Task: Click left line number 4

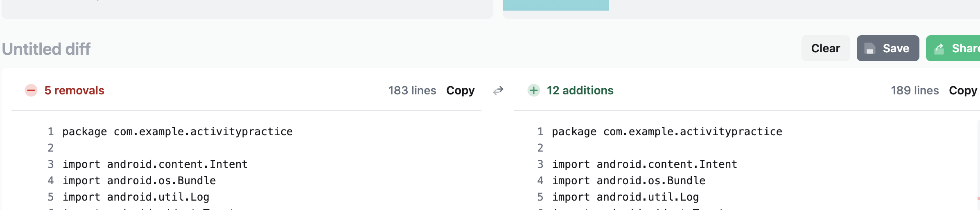Action: [51, 181]
